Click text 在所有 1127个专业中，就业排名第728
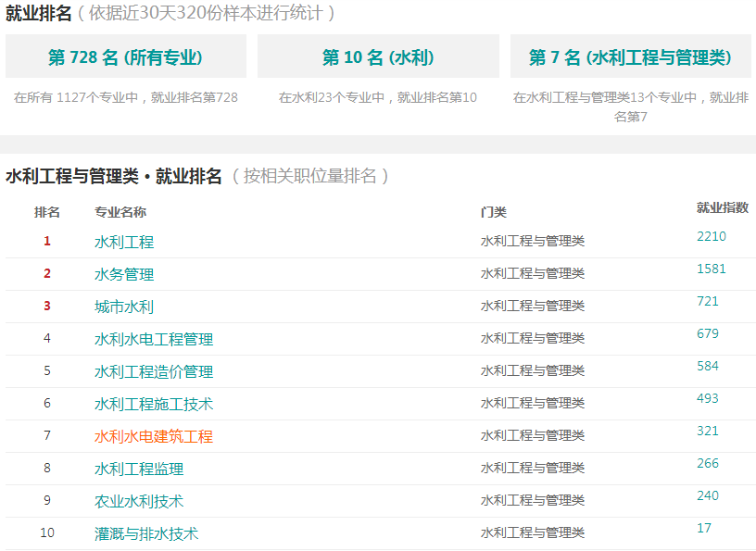756x551 pixels. tap(126, 97)
